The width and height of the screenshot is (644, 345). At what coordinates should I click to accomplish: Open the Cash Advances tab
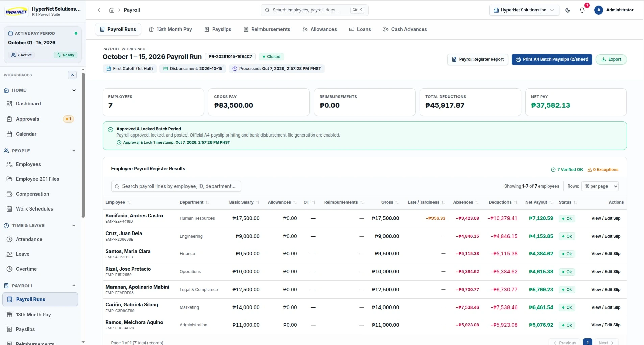click(x=405, y=29)
